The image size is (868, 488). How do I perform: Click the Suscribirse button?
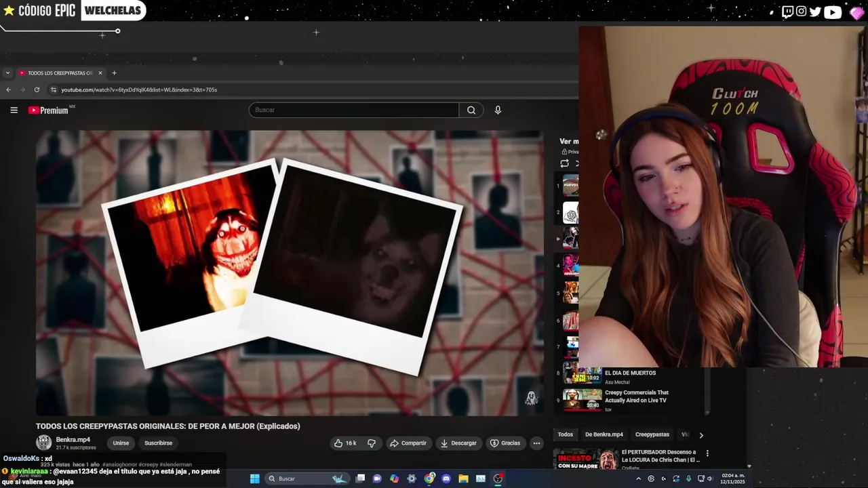158,443
